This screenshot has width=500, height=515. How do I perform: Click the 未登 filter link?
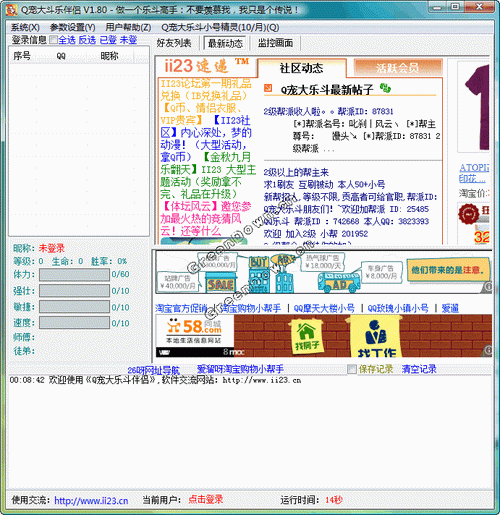tap(128, 40)
